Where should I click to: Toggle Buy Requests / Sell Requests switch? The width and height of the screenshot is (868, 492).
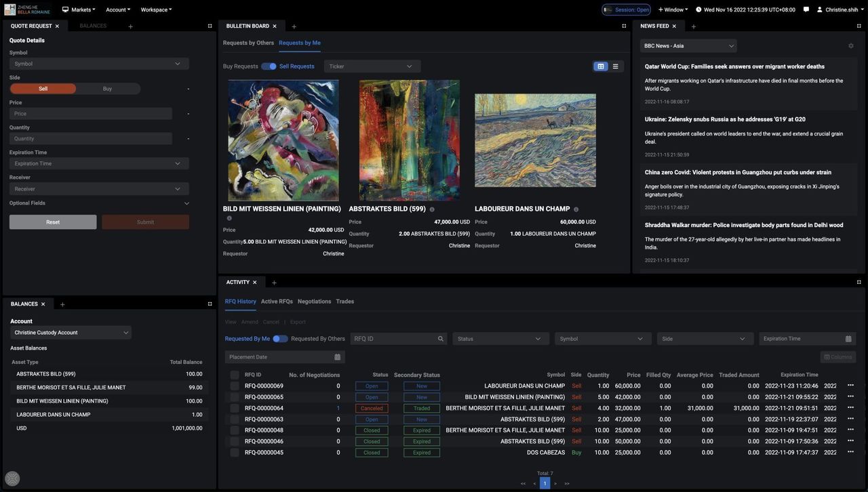click(x=269, y=66)
